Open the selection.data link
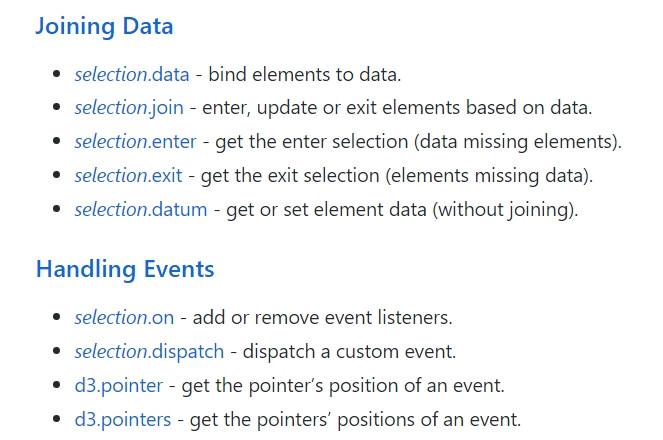The width and height of the screenshot is (663, 440). [x=132, y=75]
